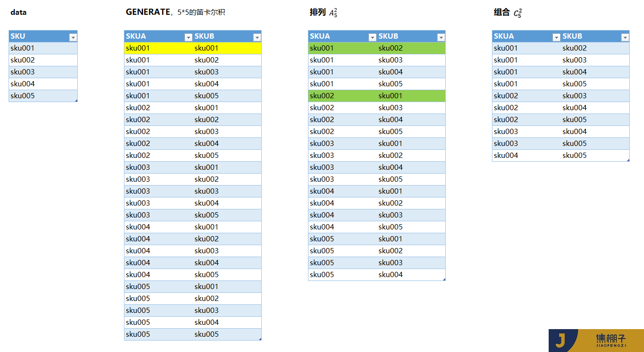The width and height of the screenshot is (644, 352).
Task: Open SKUA filter dropdown in 排列 table
Action: [x=372, y=37]
